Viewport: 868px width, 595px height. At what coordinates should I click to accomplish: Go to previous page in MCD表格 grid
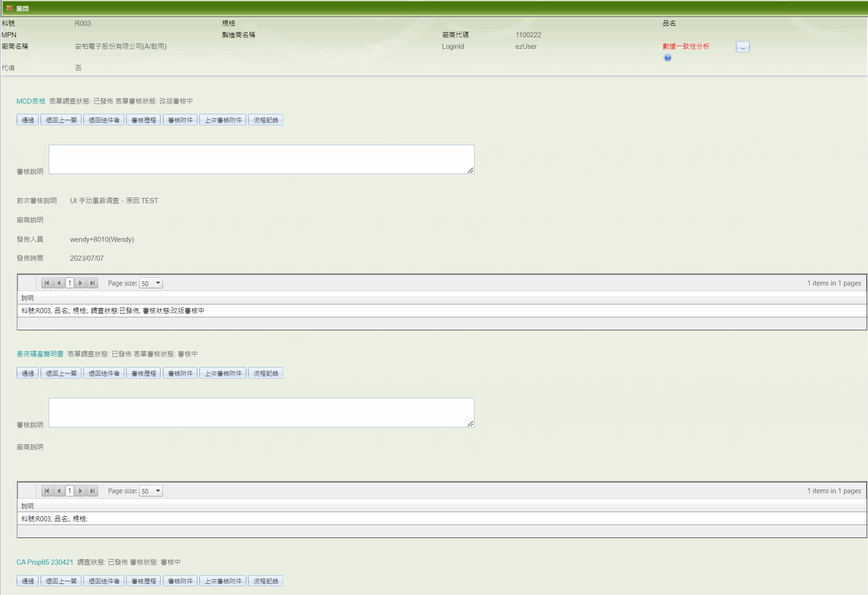(x=59, y=283)
